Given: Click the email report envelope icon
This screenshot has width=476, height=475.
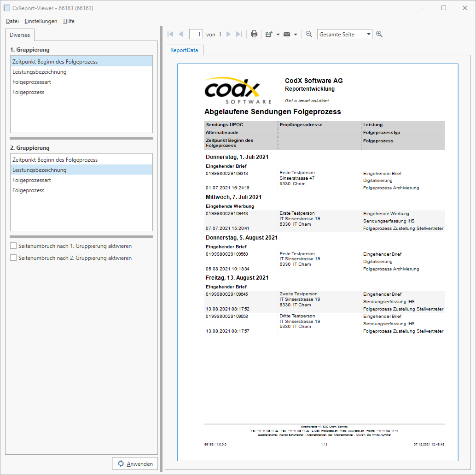Looking at the screenshot, I should click(287, 34).
